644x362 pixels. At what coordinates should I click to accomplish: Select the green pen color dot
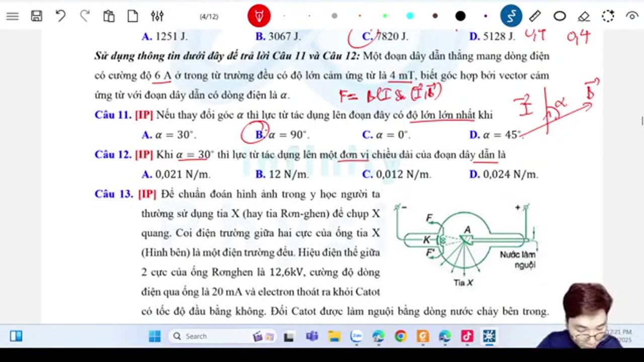(x=385, y=16)
